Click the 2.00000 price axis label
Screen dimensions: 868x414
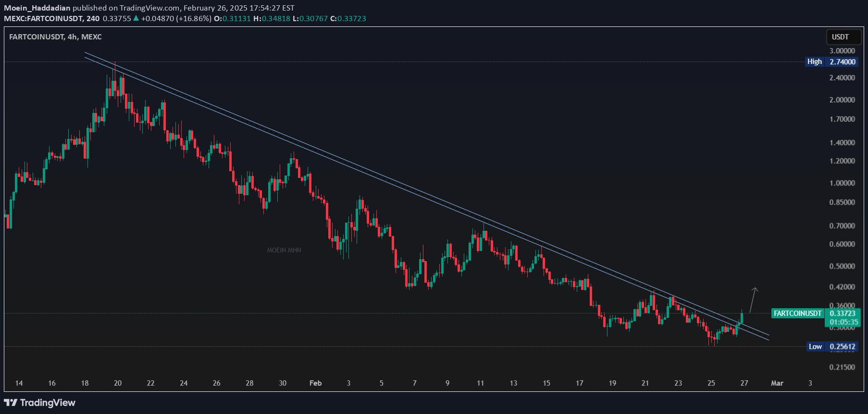tap(842, 100)
